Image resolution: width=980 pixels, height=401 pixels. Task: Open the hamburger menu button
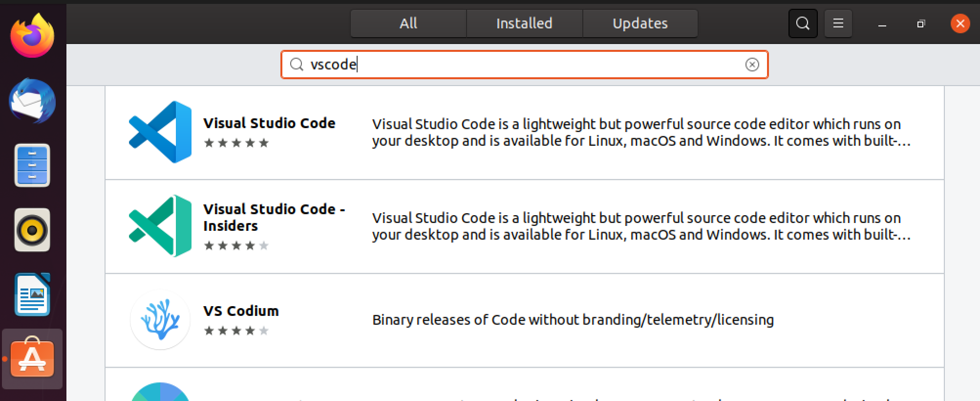coord(838,23)
